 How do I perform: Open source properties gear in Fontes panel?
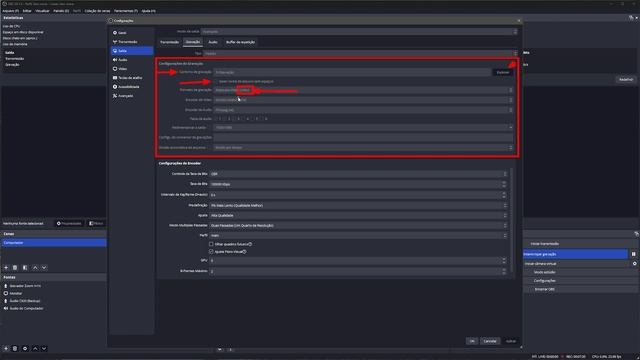point(25,349)
